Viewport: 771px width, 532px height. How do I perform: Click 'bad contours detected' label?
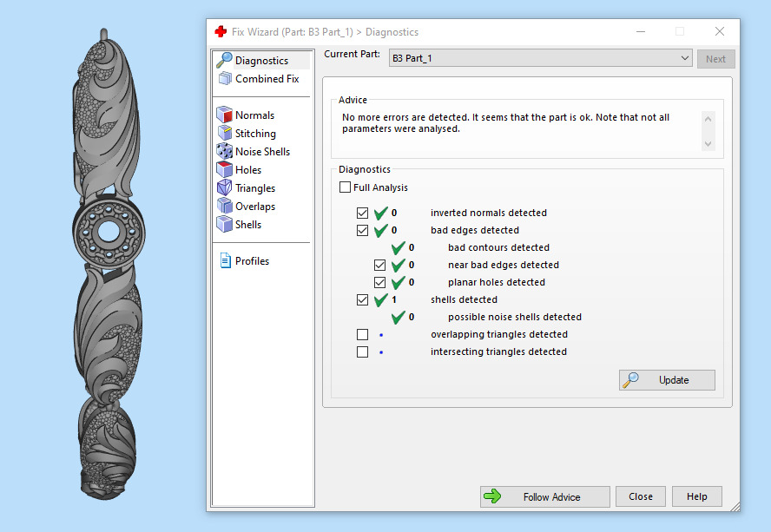[x=498, y=248]
